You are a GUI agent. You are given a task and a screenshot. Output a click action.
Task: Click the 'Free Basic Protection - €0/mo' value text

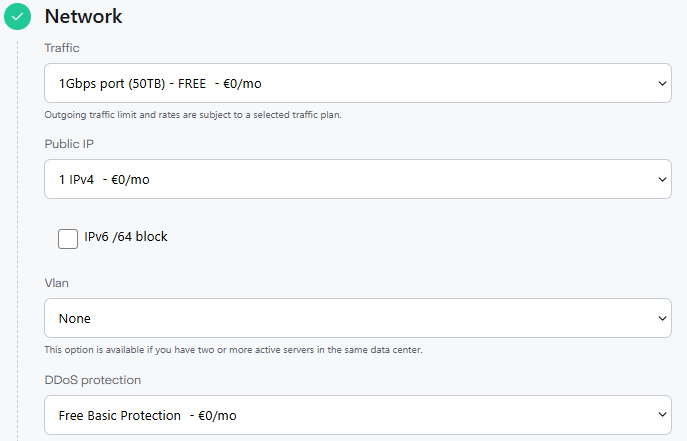click(x=148, y=415)
